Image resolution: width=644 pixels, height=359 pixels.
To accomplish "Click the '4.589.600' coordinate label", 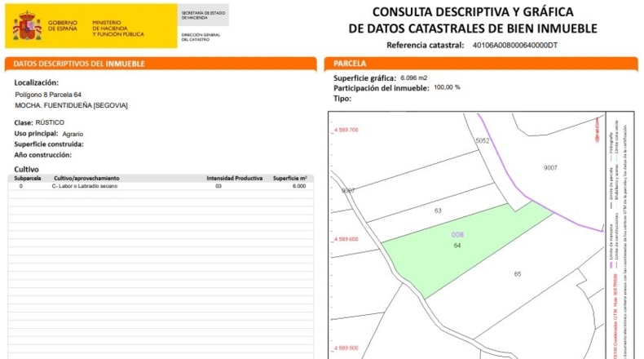I will pyautogui.click(x=346, y=239).
